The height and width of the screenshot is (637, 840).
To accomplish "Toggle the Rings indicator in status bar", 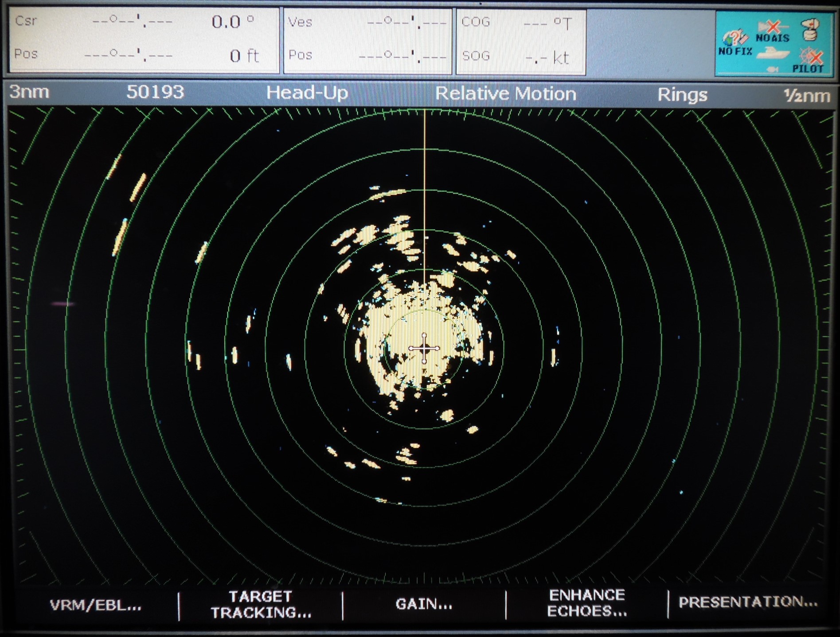I will pos(682,95).
